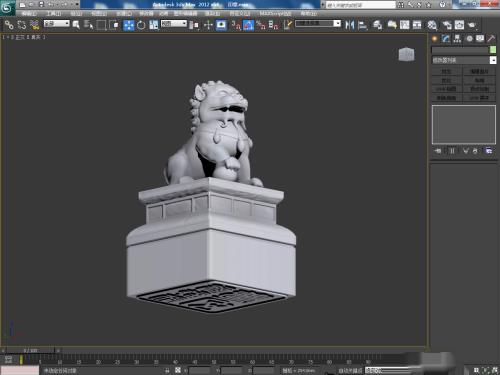Toggle the 3D Snaps button
This screenshot has width=500, height=375.
(x=236, y=25)
